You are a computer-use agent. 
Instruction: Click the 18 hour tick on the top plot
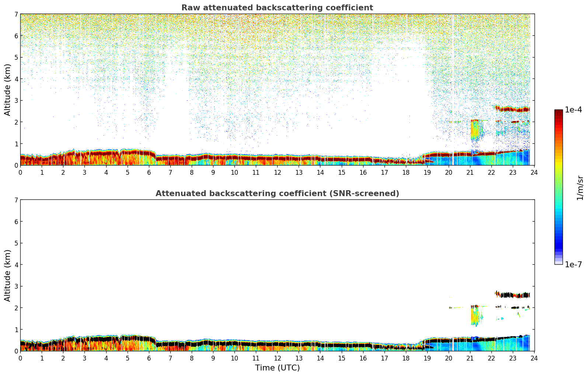[406, 172]
